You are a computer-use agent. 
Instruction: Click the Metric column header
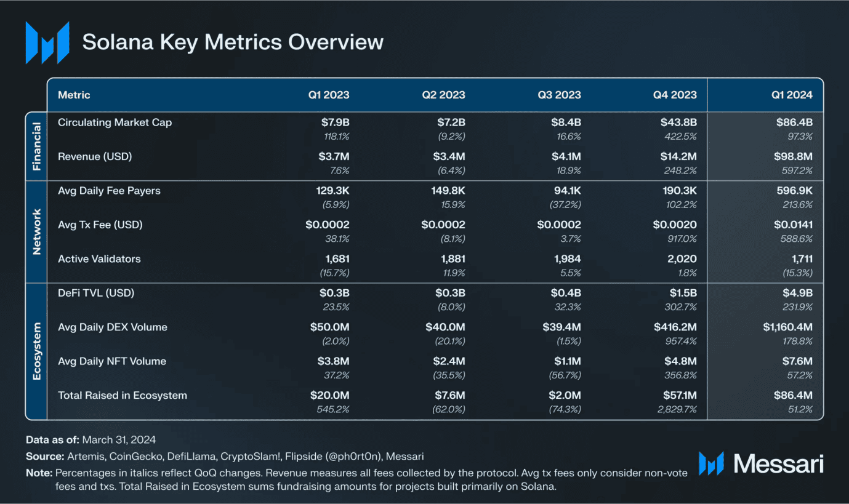pyautogui.click(x=74, y=95)
